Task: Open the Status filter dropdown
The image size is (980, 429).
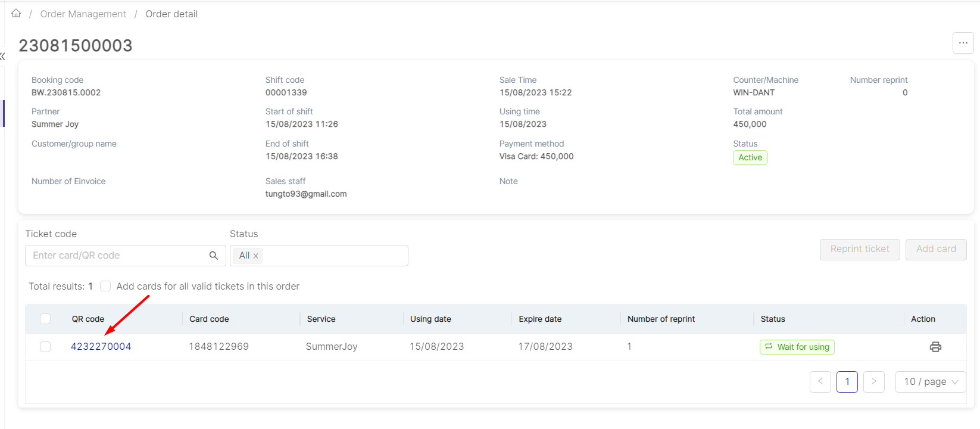Action: 333,256
